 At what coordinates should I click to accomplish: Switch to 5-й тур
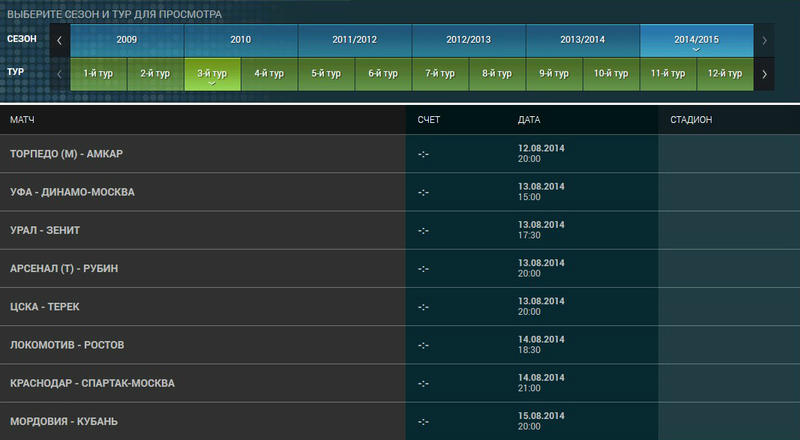pyautogui.click(x=327, y=75)
